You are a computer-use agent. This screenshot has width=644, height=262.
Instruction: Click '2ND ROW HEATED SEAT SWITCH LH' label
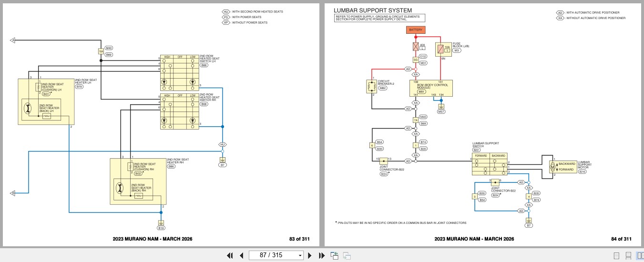(207, 58)
